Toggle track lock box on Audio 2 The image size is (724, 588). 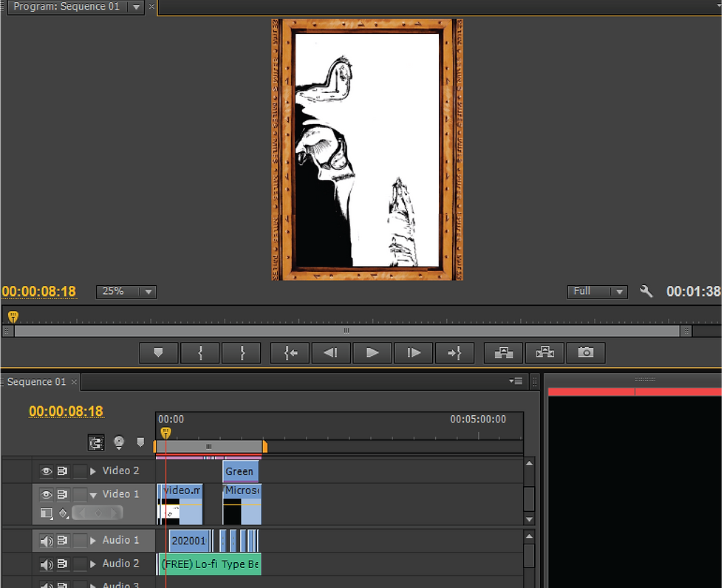click(x=80, y=564)
